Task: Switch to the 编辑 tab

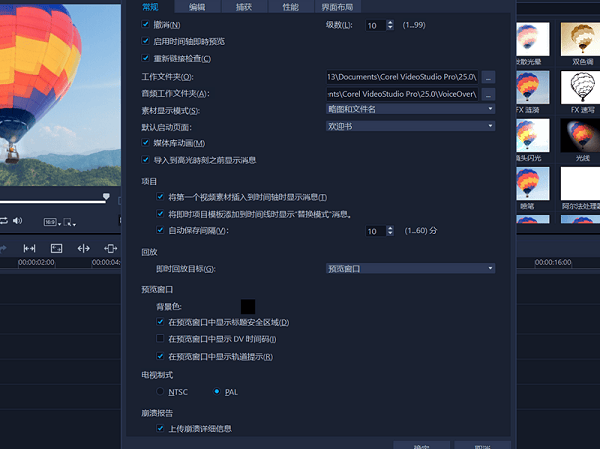Action: (197, 7)
